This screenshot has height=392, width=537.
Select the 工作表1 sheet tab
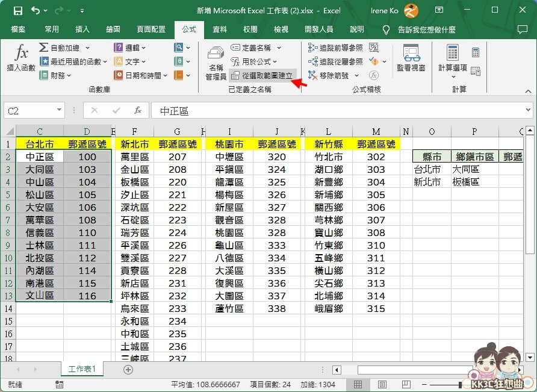(82, 367)
